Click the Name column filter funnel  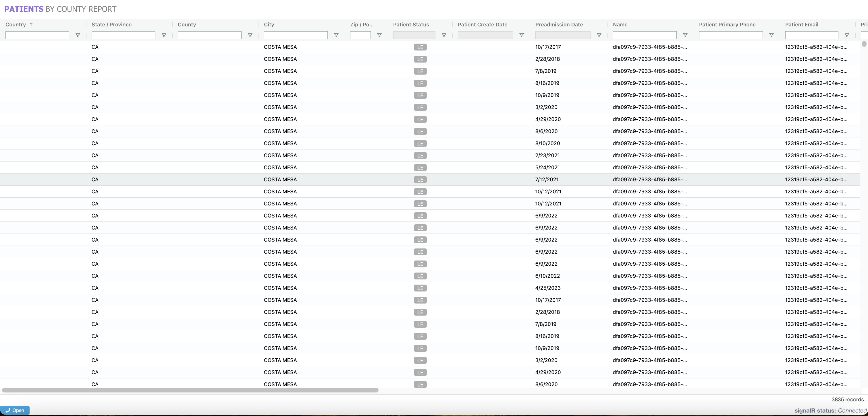pos(685,35)
